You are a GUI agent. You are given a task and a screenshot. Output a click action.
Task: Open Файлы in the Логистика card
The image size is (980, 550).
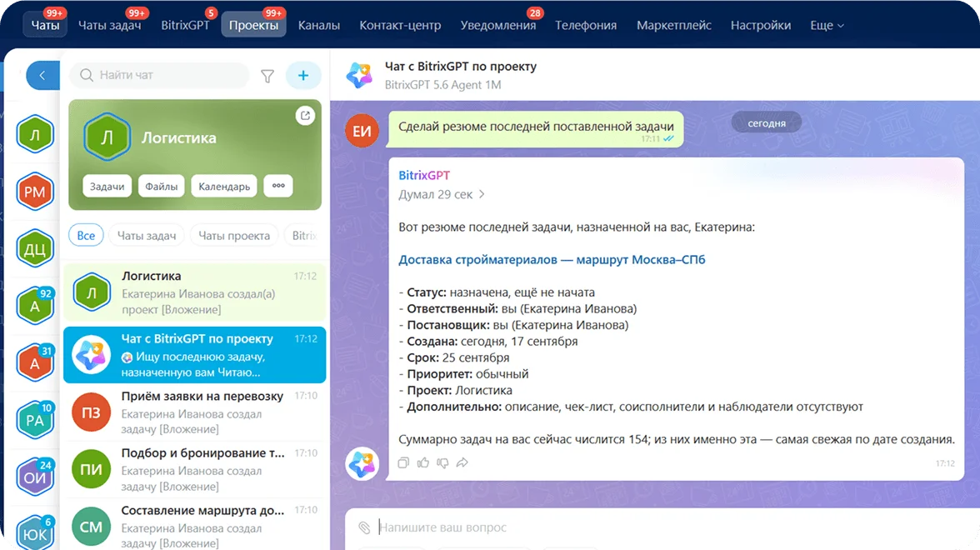click(x=162, y=187)
